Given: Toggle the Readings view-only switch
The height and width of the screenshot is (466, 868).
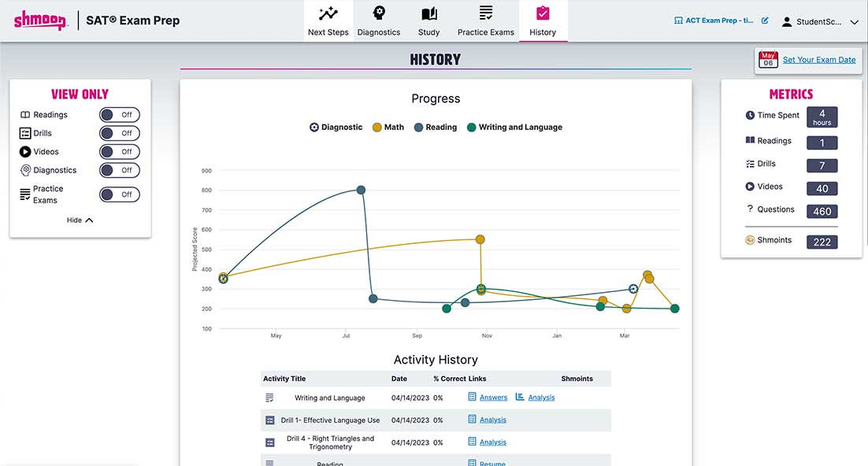Looking at the screenshot, I should (119, 115).
